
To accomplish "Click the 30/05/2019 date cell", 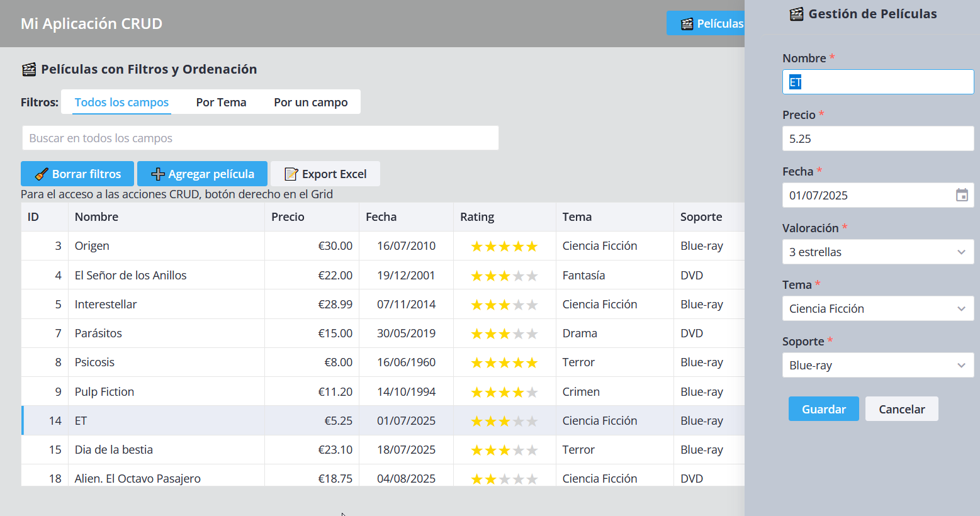I will coord(406,333).
